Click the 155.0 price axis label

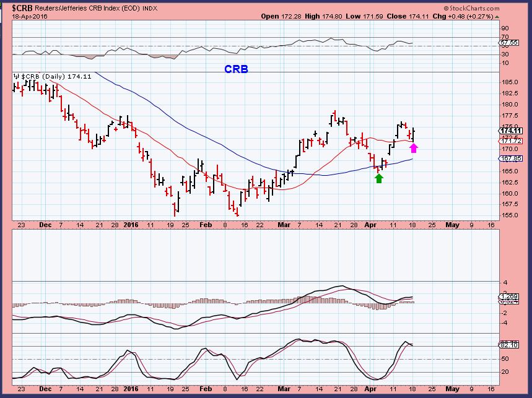coord(509,215)
